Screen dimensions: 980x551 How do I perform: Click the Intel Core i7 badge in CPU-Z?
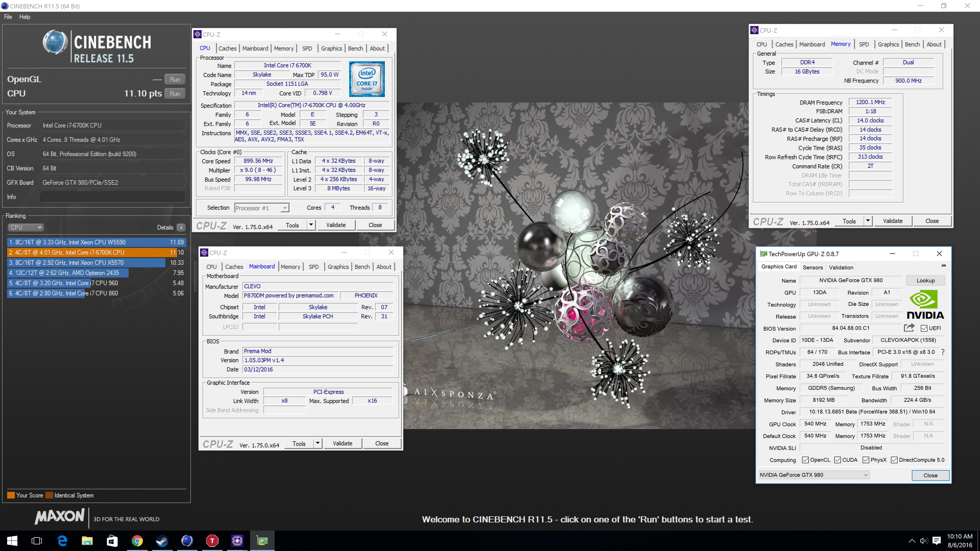coord(367,79)
